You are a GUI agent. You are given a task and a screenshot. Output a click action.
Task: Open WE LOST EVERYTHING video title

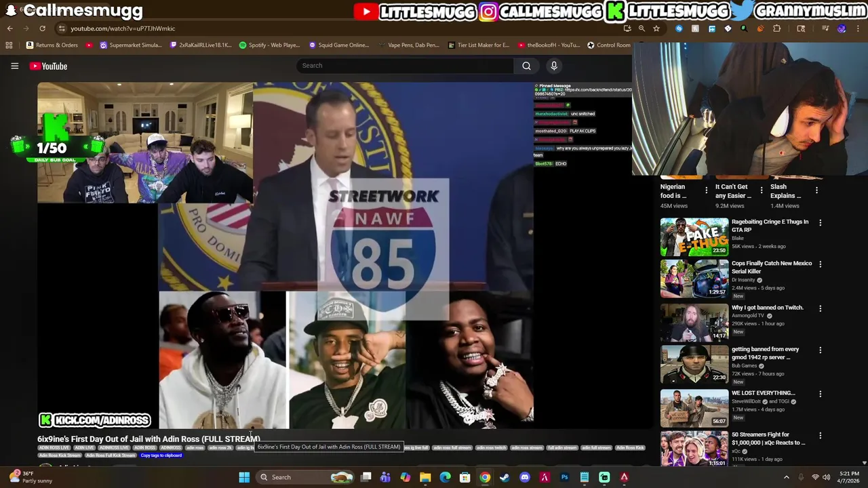(763, 393)
